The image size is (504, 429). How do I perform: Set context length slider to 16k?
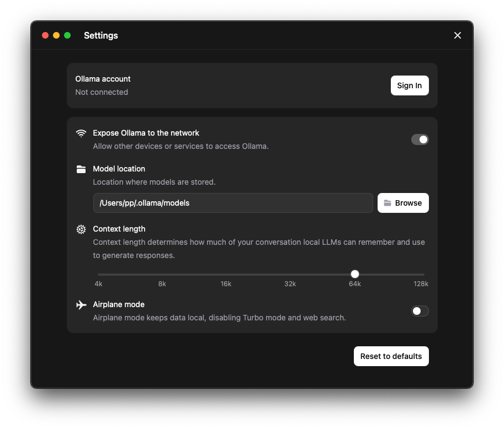[x=226, y=275]
